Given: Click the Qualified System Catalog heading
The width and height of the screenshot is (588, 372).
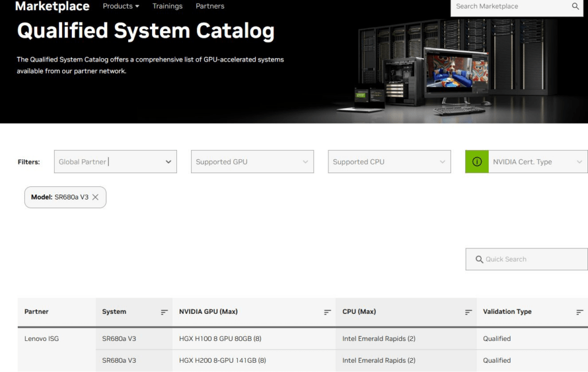Looking at the screenshot, I should (145, 31).
